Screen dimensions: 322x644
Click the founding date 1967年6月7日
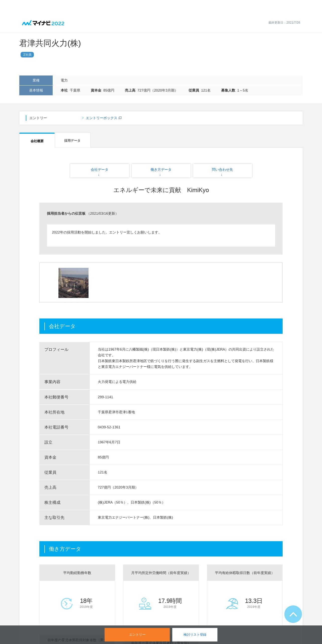tap(109, 442)
